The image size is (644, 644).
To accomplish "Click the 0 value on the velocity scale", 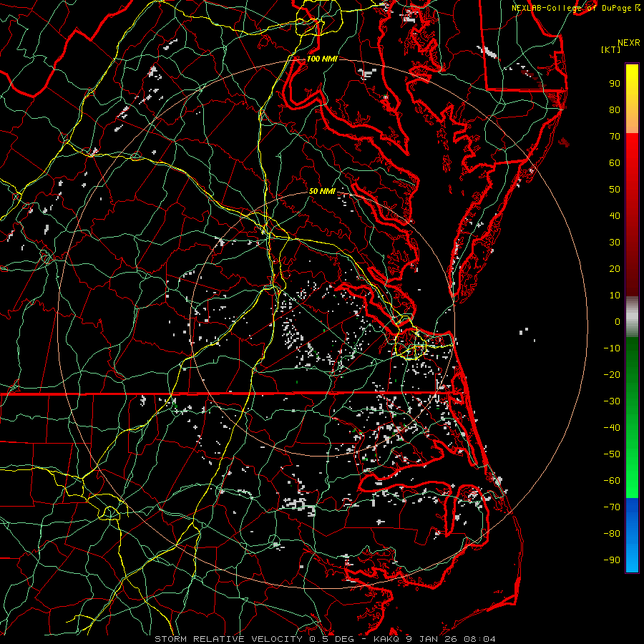I will coord(618,321).
